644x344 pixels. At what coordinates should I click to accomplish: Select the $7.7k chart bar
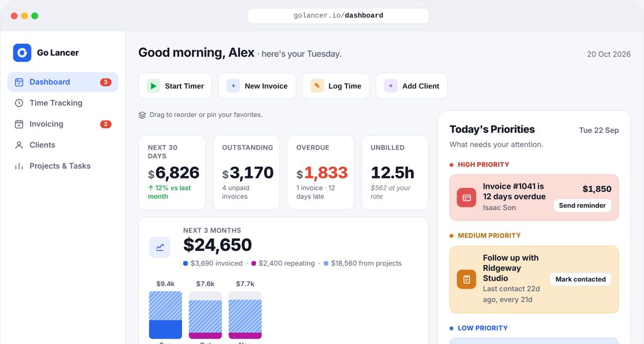tap(245, 315)
